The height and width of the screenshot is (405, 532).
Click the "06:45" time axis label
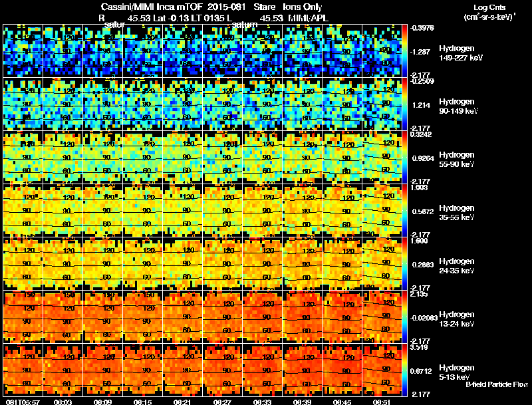click(342, 402)
